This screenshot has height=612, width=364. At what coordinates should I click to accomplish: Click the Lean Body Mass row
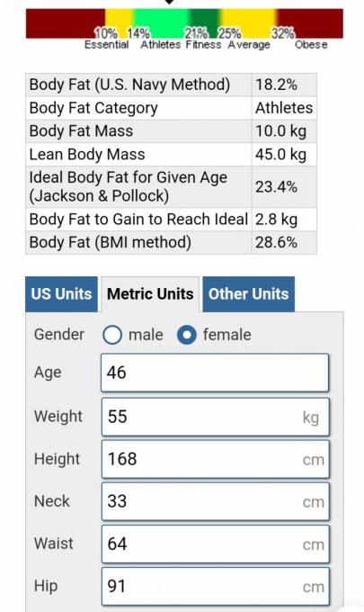pos(171,155)
